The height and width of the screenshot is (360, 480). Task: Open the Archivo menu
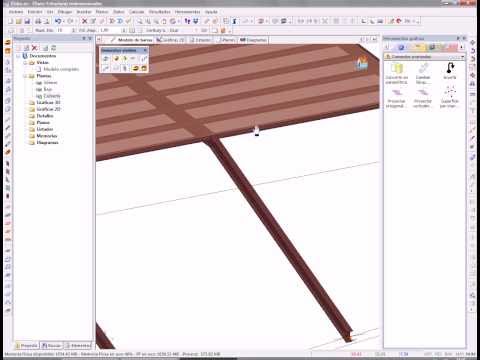coord(16,12)
